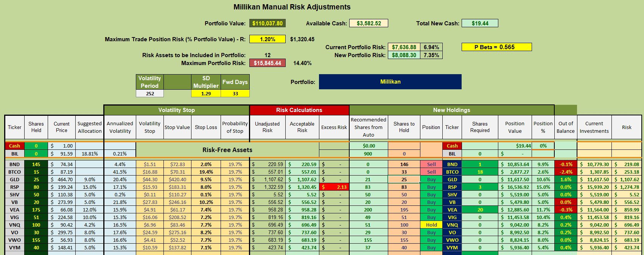Select VEA risk value 859.99
The height and width of the screenshot is (255, 644).
[627, 210]
